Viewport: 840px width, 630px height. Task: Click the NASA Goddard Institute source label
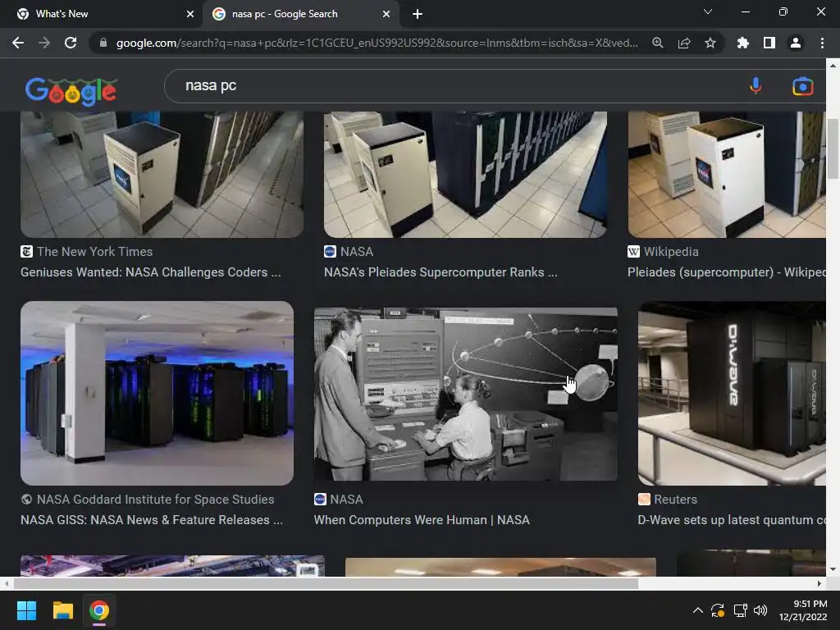(x=155, y=500)
